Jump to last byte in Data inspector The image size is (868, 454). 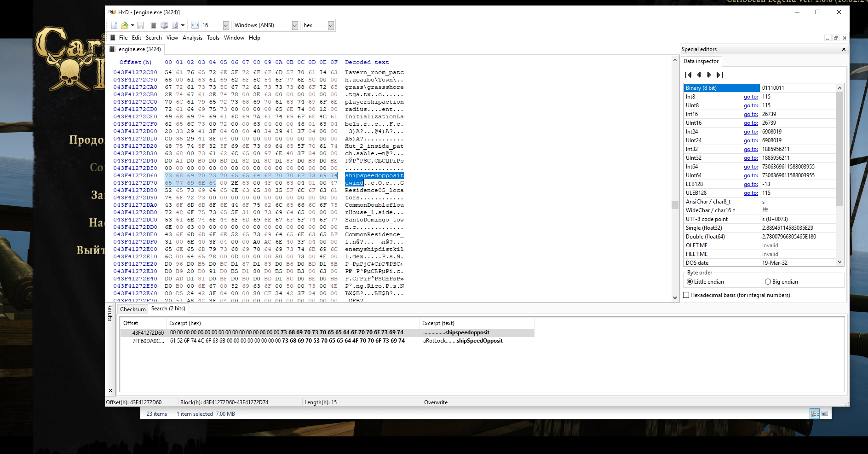coord(720,75)
